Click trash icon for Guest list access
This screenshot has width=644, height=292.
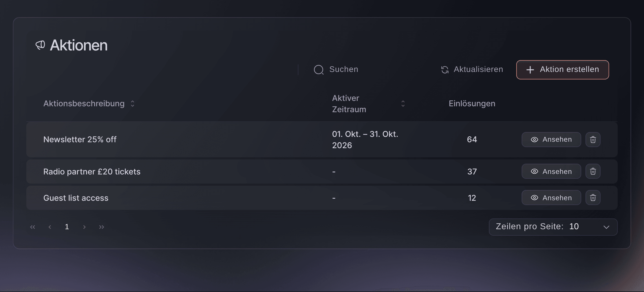593,198
